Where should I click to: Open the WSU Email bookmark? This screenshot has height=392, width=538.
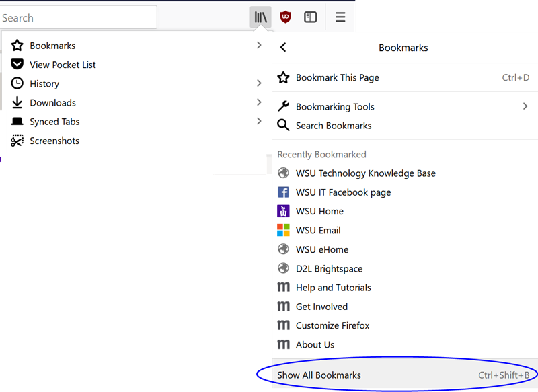(x=318, y=230)
